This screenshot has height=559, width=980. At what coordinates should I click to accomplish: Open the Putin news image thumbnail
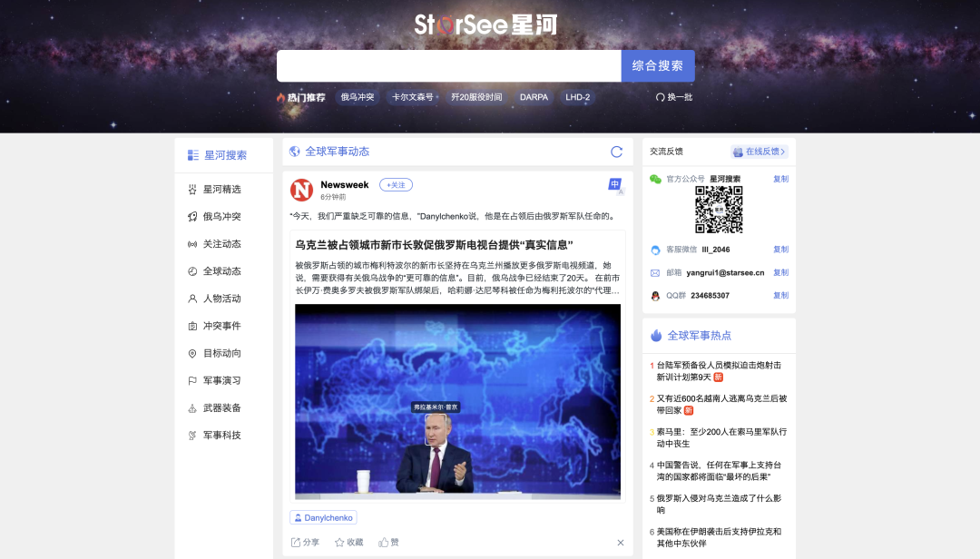point(457,401)
